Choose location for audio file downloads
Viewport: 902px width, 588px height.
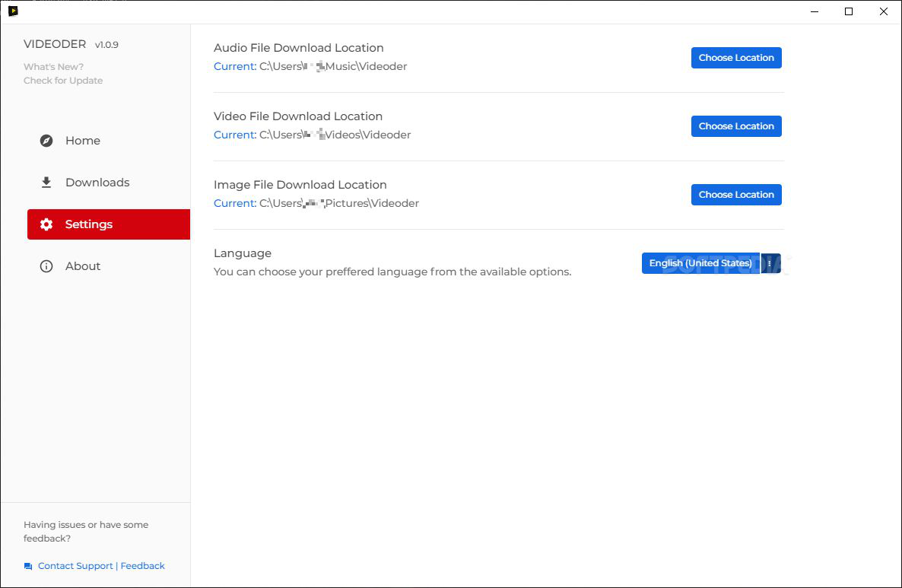point(736,58)
